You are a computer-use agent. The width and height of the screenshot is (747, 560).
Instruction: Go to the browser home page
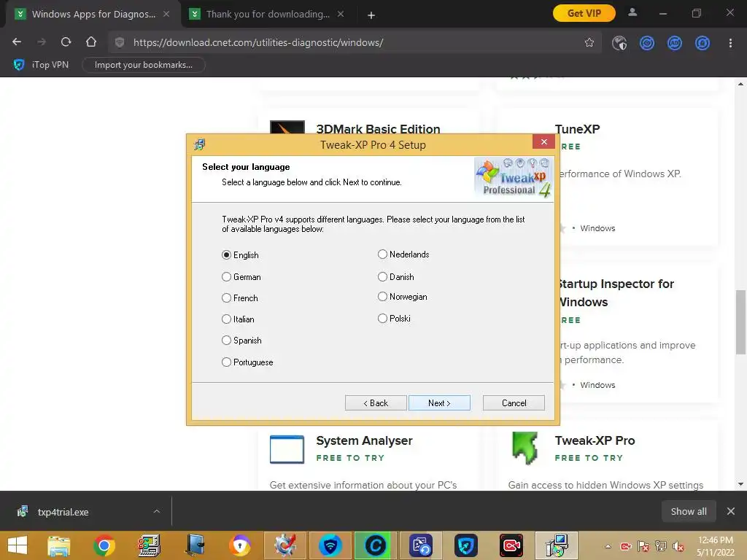[x=91, y=42]
